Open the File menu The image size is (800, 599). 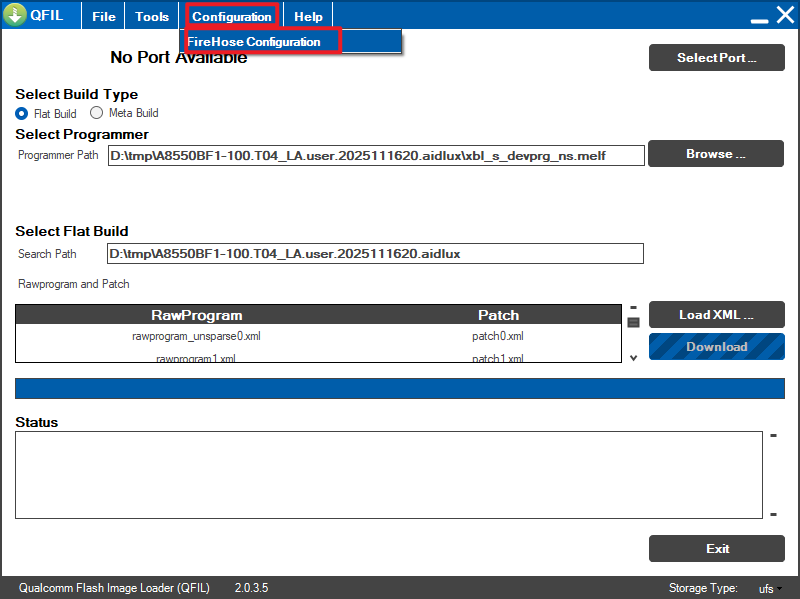point(104,17)
